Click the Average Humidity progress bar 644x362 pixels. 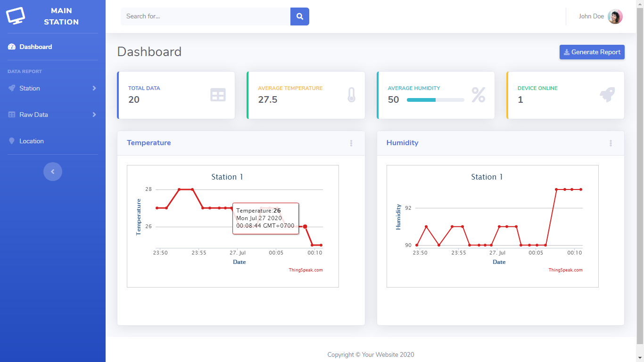[435, 100]
